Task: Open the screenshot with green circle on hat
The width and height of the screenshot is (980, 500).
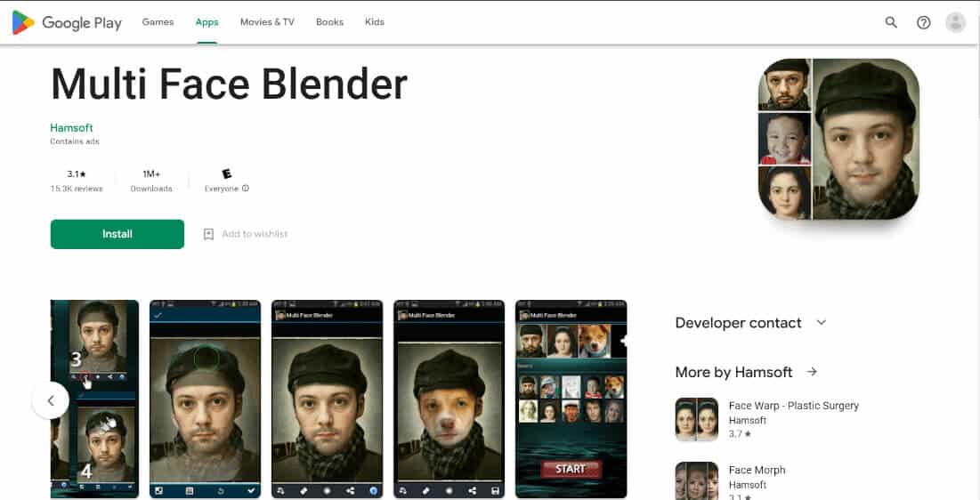Action: (205, 399)
